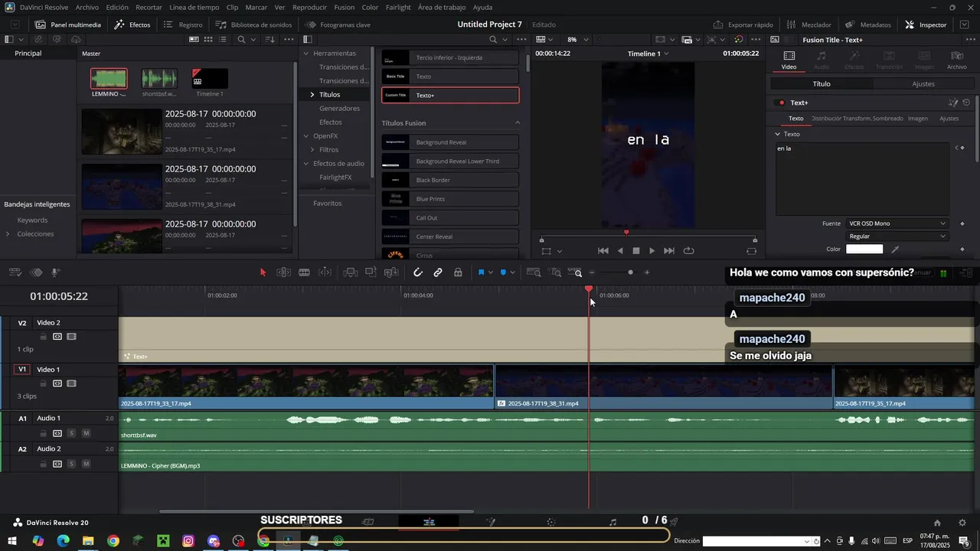Click the replace clip icon
This screenshot has height=551, width=980.
coord(391,272)
